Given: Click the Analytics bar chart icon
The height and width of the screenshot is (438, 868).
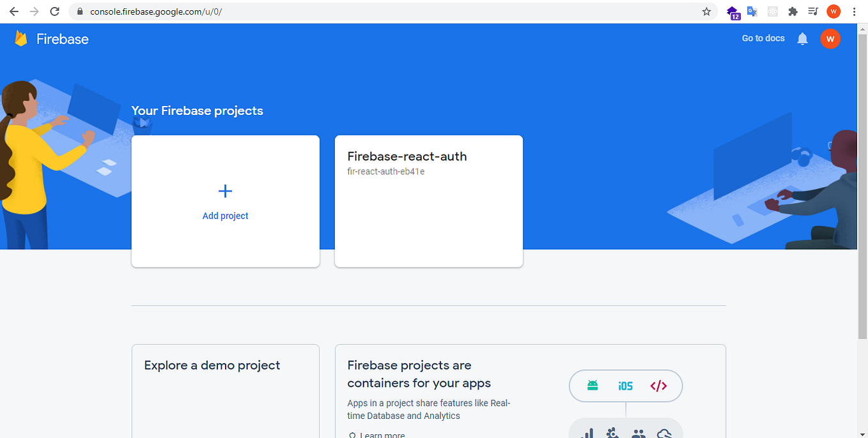Looking at the screenshot, I should [x=587, y=433].
